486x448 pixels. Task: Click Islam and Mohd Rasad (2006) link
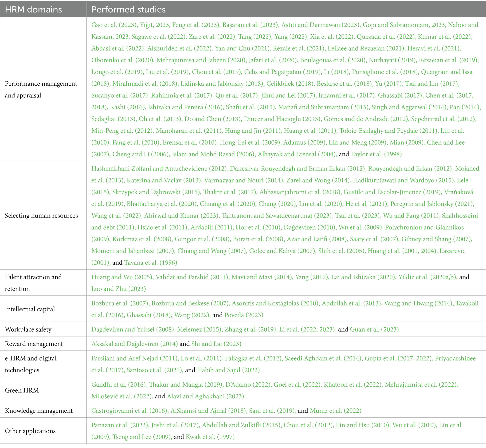click(212, 154)
